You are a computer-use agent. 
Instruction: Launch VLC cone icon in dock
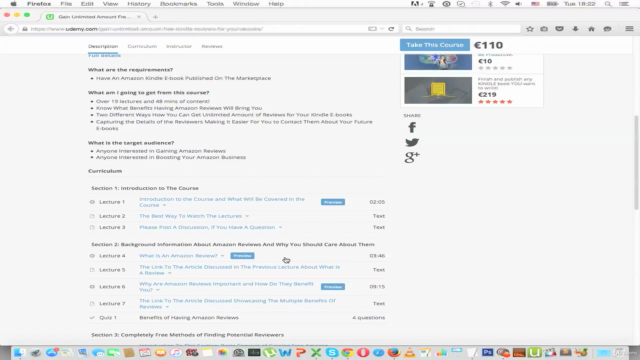pos(409,352)
